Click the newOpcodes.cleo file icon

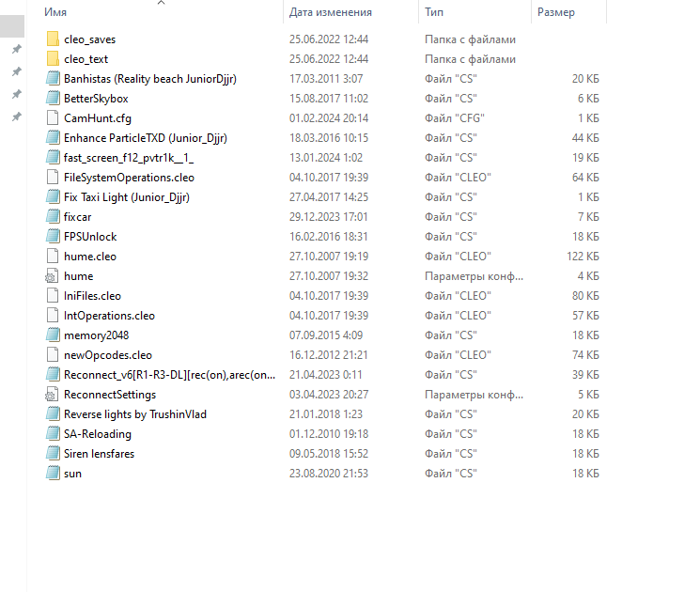pyautogui.click(x=53, y=355)
